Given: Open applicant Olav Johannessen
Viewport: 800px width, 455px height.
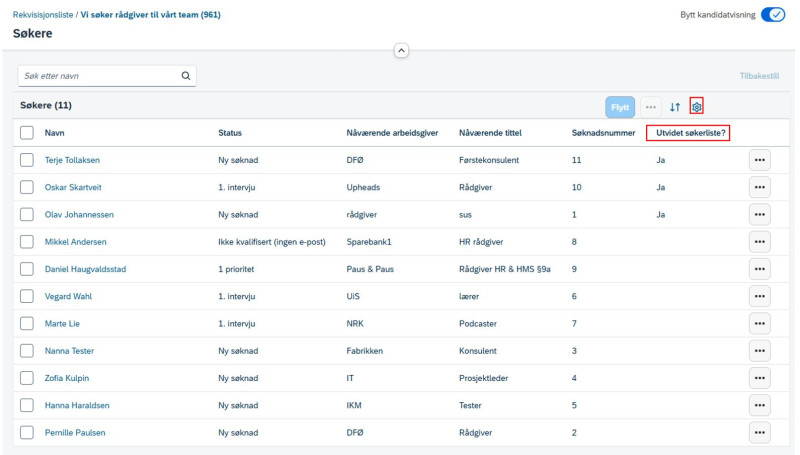Looking at the screenshot, I should point(79,215).
